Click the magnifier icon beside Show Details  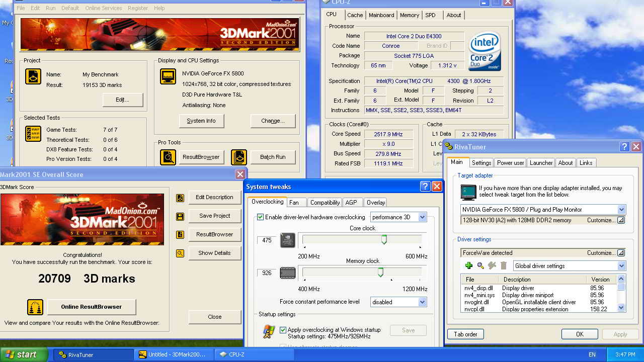[x=180, y=253]
